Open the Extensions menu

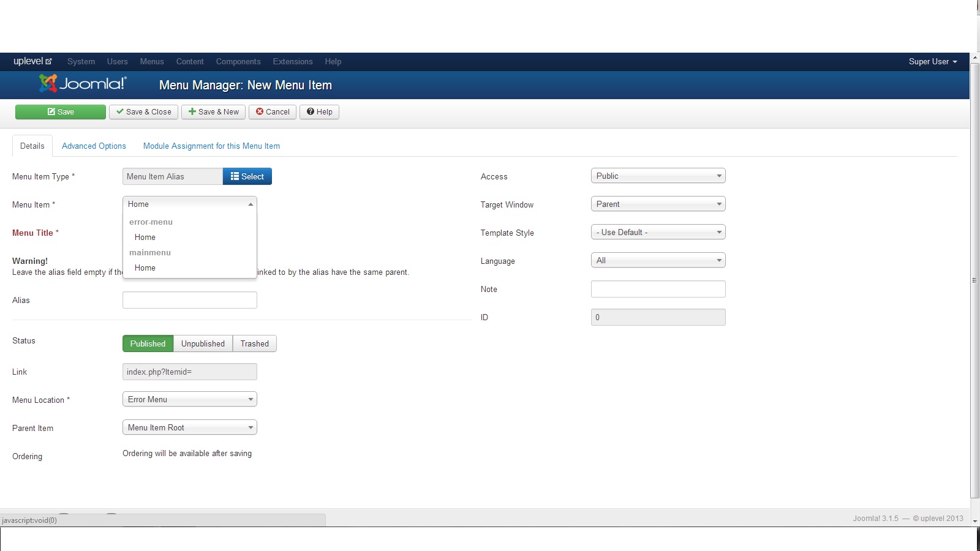(292, 61)
